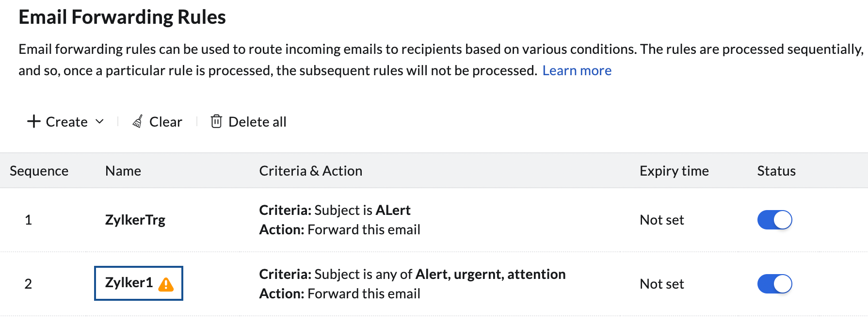This screenshot has height=326, width=868.
Task: Turn off the Zylker1 rule status toggle
Action: click(x=774, y=284)
